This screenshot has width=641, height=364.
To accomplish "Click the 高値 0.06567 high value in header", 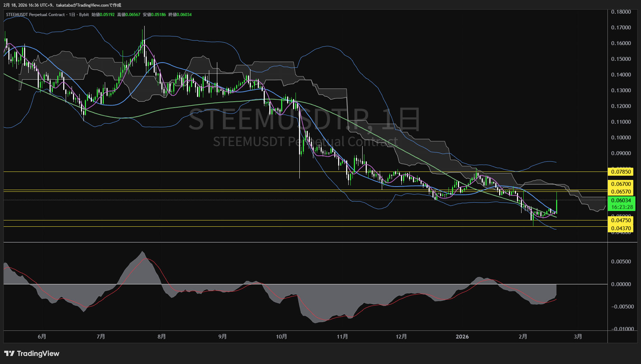I will click(x=129, y=15).
